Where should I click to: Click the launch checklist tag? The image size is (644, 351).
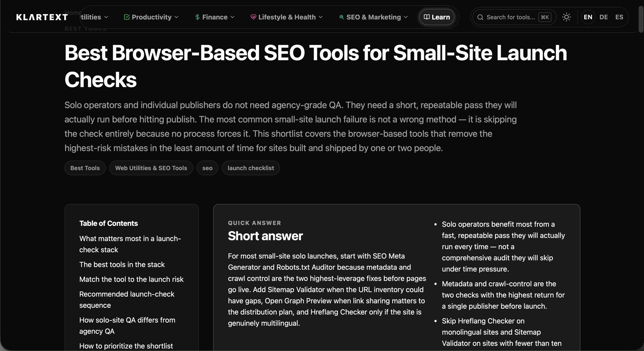coord(251,168)
